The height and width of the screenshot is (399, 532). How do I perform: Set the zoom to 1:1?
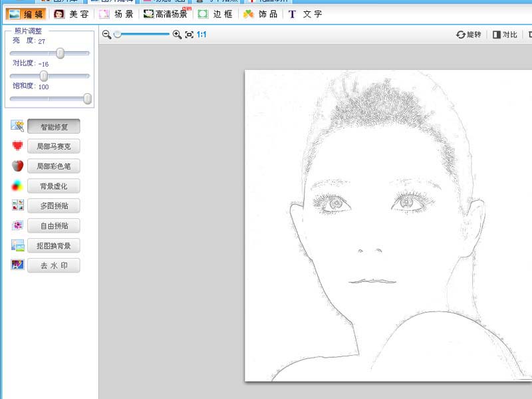pos(201,35)
